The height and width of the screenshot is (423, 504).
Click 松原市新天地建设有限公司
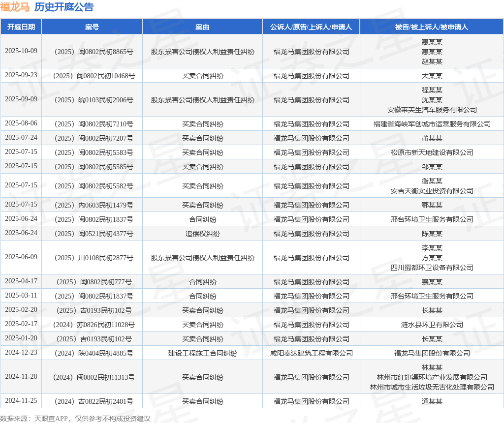[432, 152]
